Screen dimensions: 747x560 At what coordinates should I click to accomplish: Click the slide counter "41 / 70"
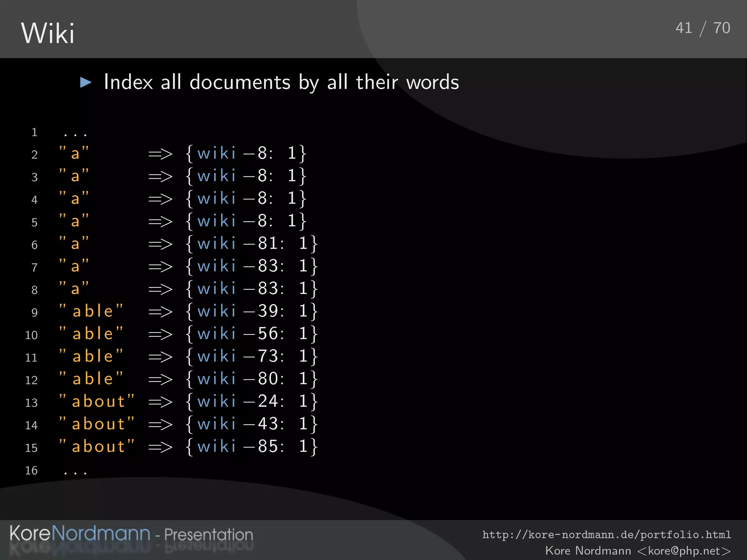click(x=703, y=28)
